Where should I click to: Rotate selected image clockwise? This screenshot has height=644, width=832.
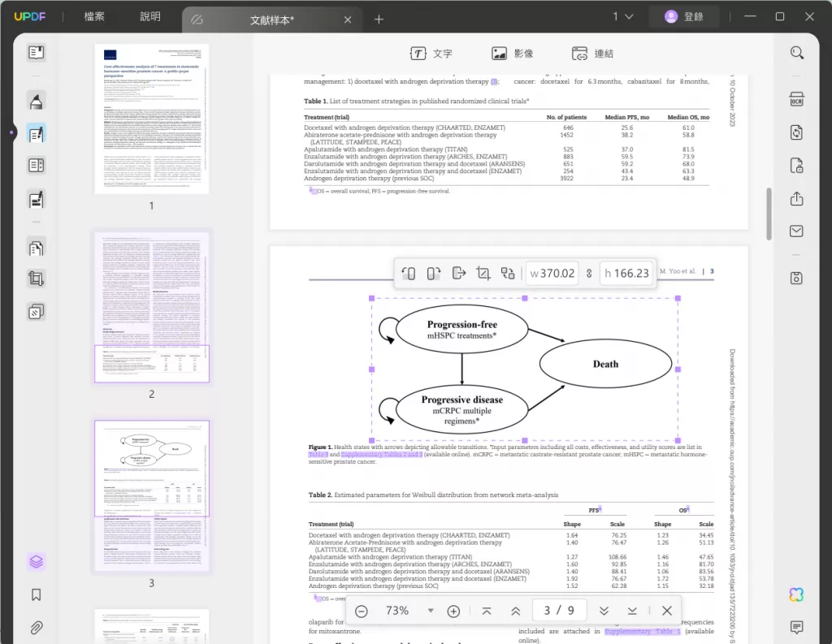pos(434,273)
